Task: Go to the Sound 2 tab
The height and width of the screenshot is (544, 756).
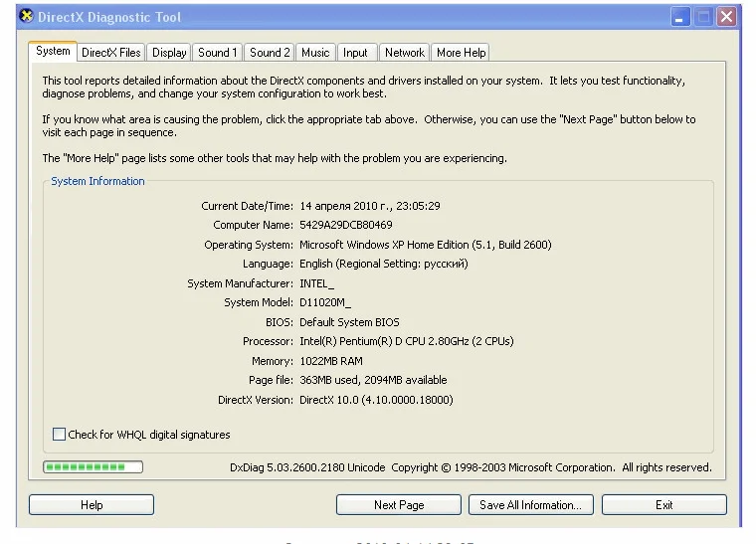Action: point(270,53)
